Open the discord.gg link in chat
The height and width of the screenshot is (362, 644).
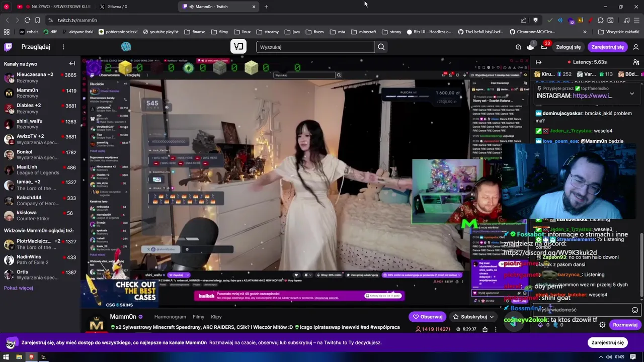pos(550,253)
